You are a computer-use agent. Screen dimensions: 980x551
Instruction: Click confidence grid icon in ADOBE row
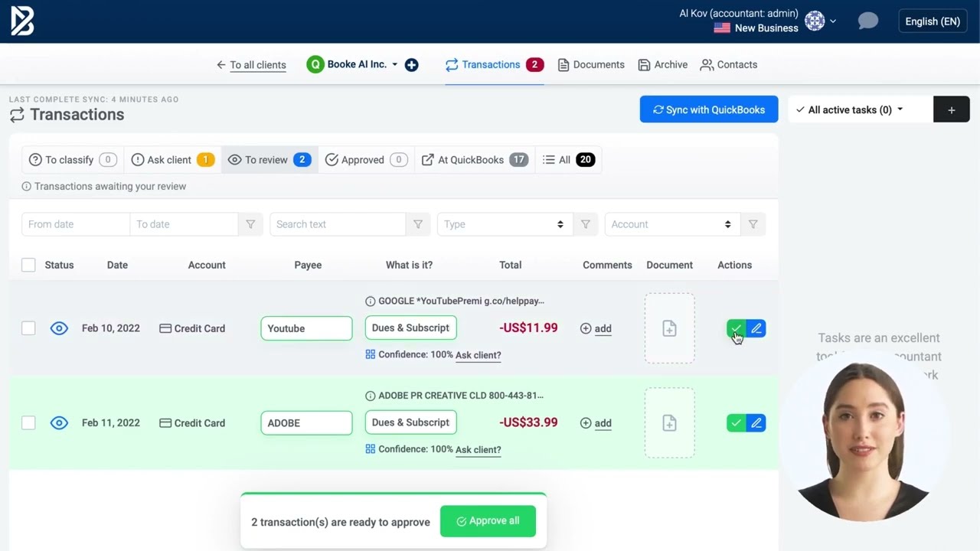pyautogui.click(x=371, y=449)
